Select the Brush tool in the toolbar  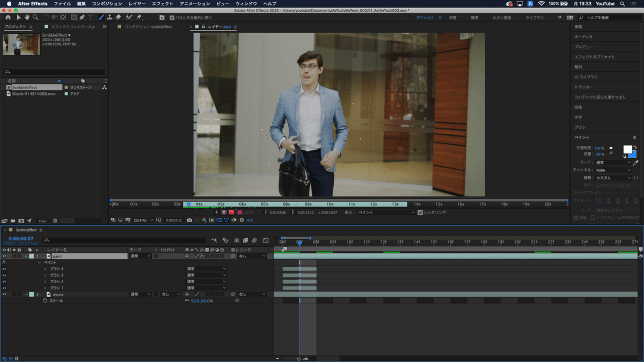coord(101,17)
